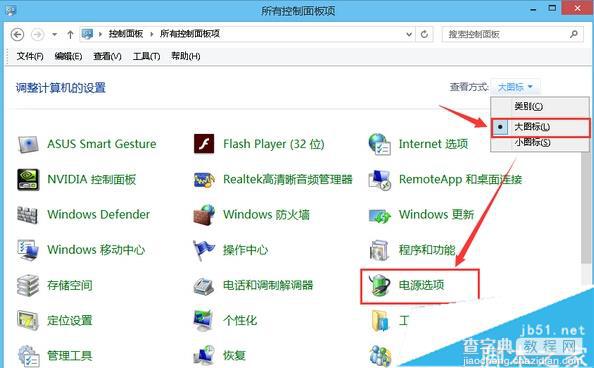The height and width of the screenshot is (368, 594).
Task: Open the 操作中心 flag icon
Action: [x=204, y=250]
